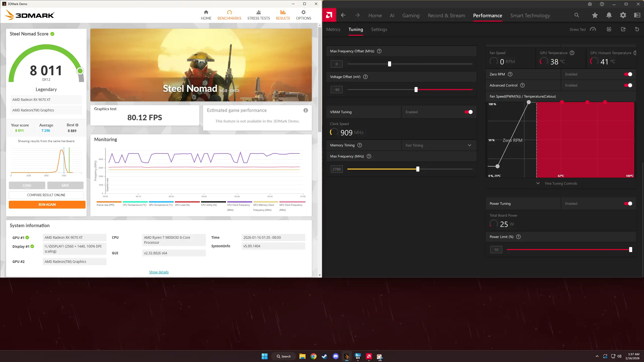Show hidden icons in system tray

click(597, 356)
